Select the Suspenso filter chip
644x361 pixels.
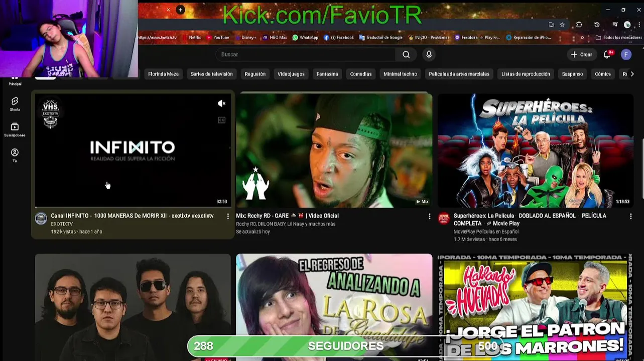pos(572,74)
